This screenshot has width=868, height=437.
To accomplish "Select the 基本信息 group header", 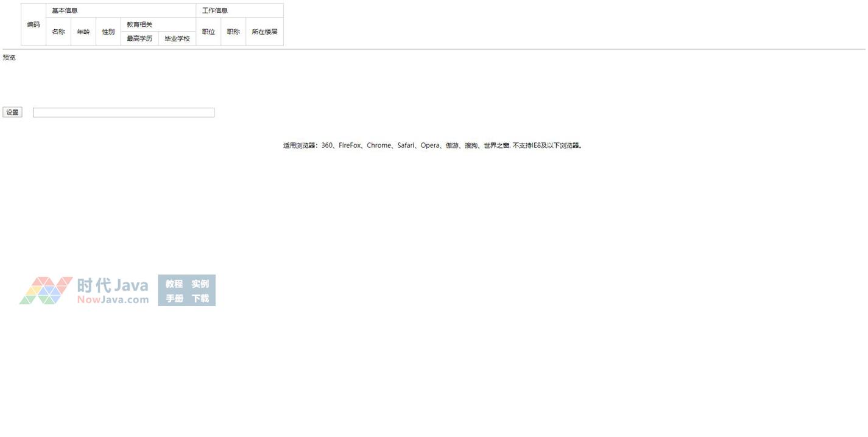I will [65, 10].
